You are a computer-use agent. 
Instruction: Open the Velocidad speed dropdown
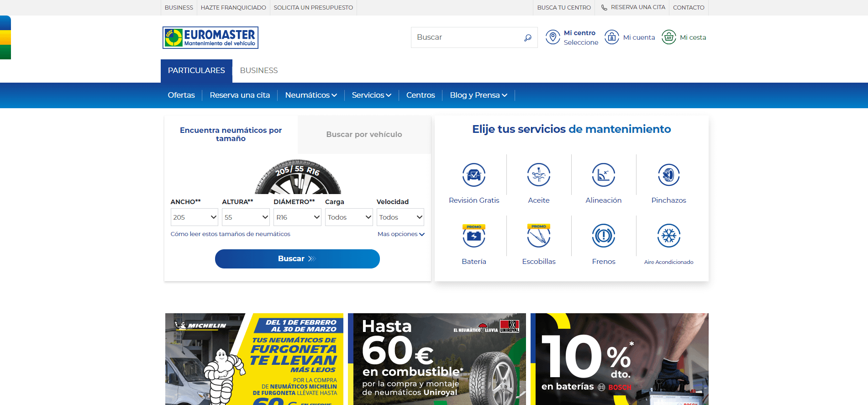pyautogui.click(x=400, y=217)
